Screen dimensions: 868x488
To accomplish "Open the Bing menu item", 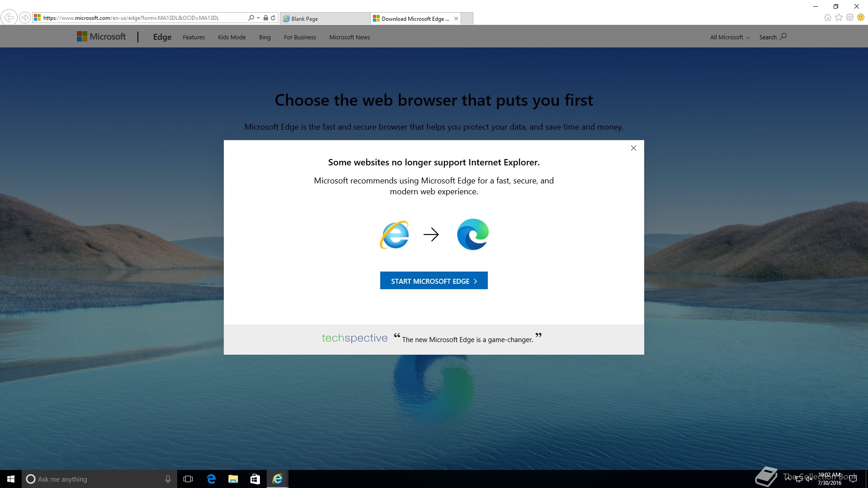I will point(265,37).
